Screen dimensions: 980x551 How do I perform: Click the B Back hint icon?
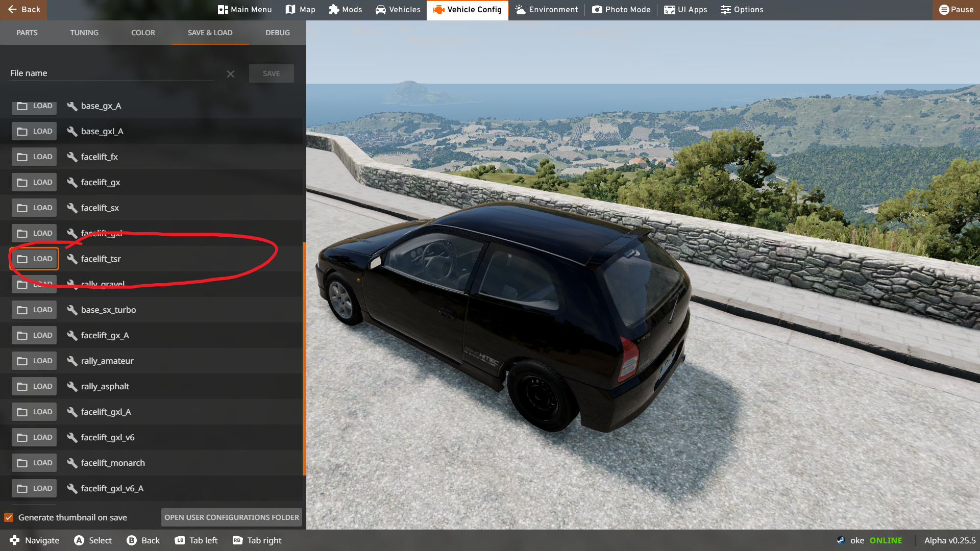[x=131, y=540]
